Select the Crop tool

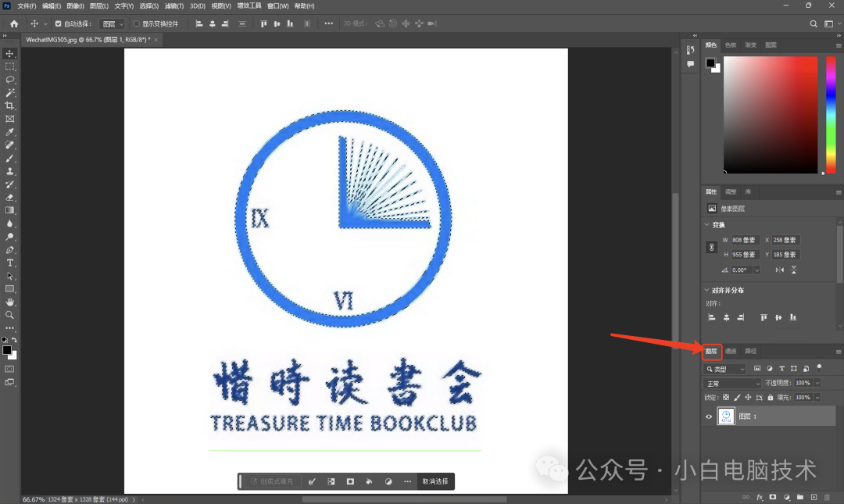coord(9,105)
